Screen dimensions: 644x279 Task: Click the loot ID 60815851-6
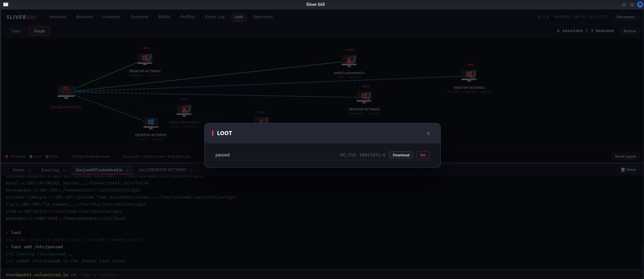click(372, 155)
